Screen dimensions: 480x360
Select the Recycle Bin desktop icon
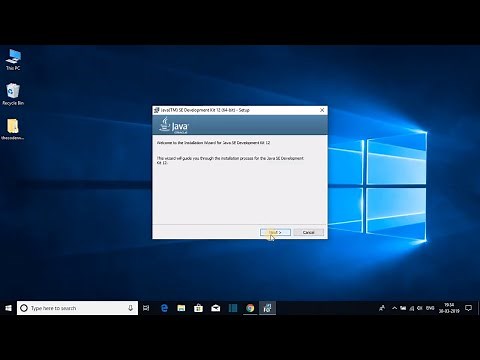13,94
